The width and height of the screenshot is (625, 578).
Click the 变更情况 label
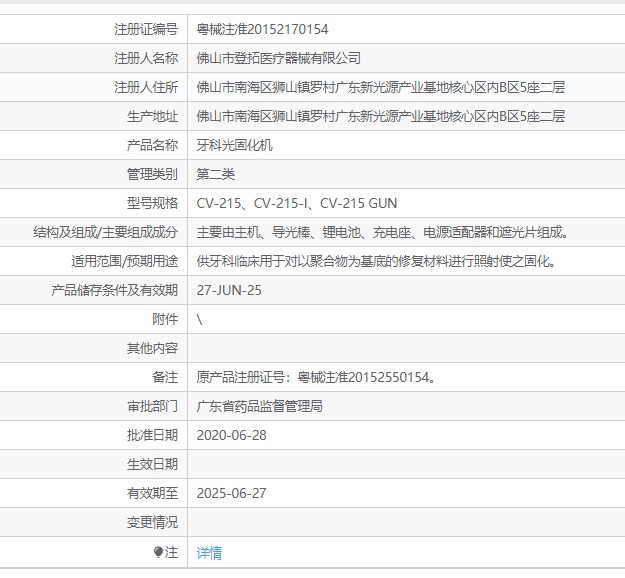(152, 522)
